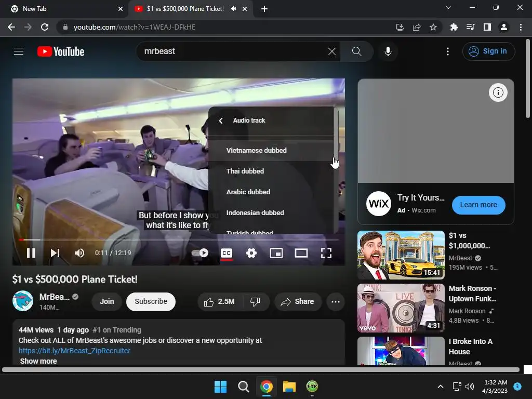Clear the mrbeast search text
The height and width of the screenshot is (399, 532).
click(x=332, y=51)
